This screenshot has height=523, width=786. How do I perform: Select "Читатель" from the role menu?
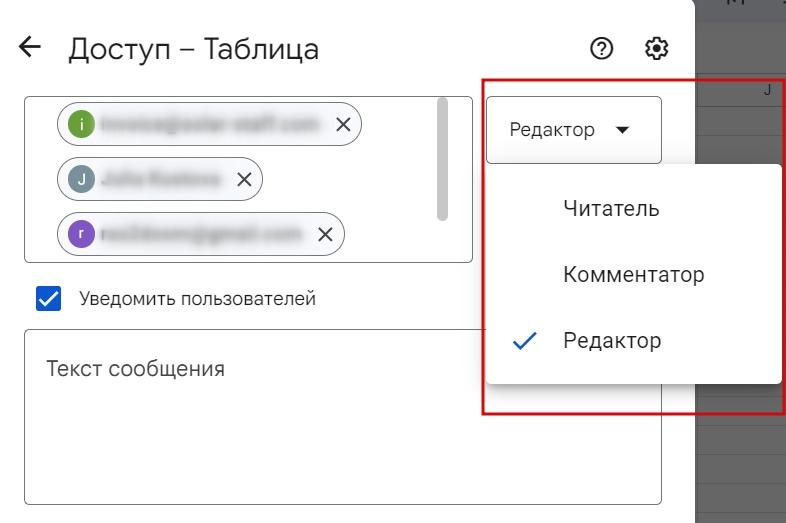(611, 209)
